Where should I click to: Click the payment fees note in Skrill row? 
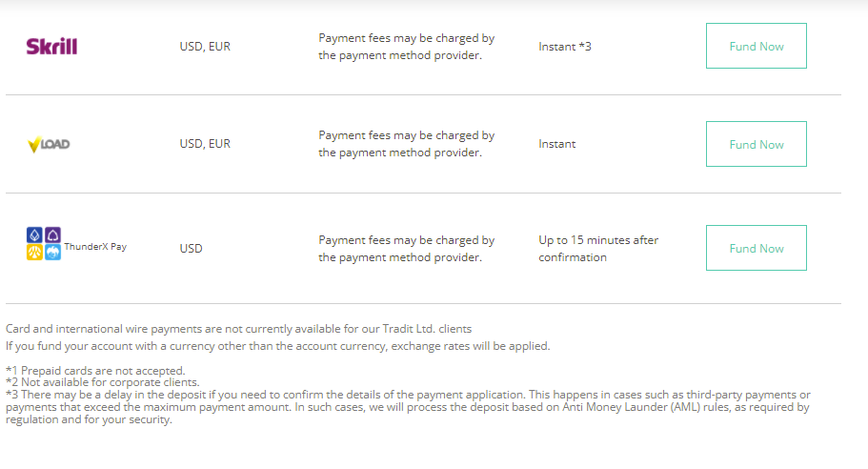[x=407, y=47]
